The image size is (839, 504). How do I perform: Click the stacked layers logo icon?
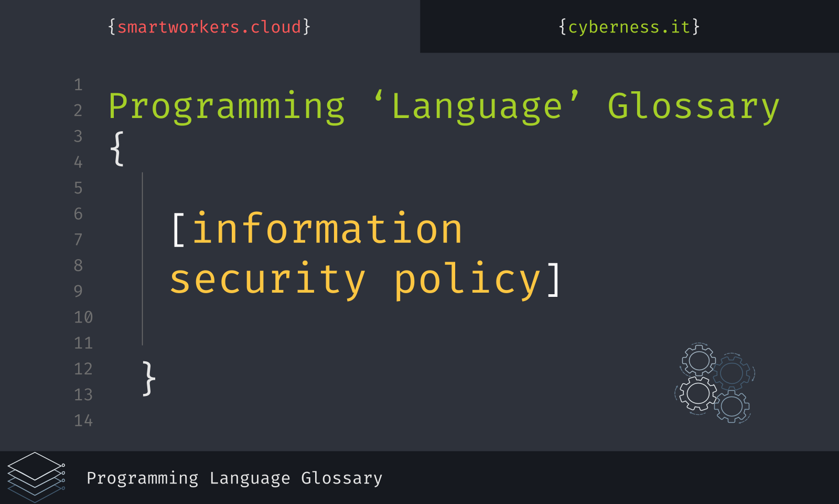36,477
